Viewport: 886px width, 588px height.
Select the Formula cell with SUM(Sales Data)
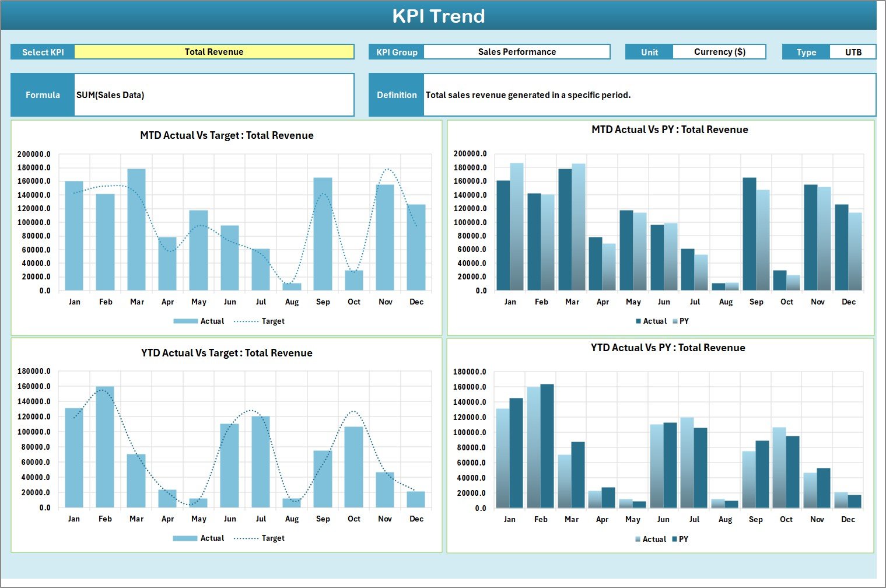[213, 95]
